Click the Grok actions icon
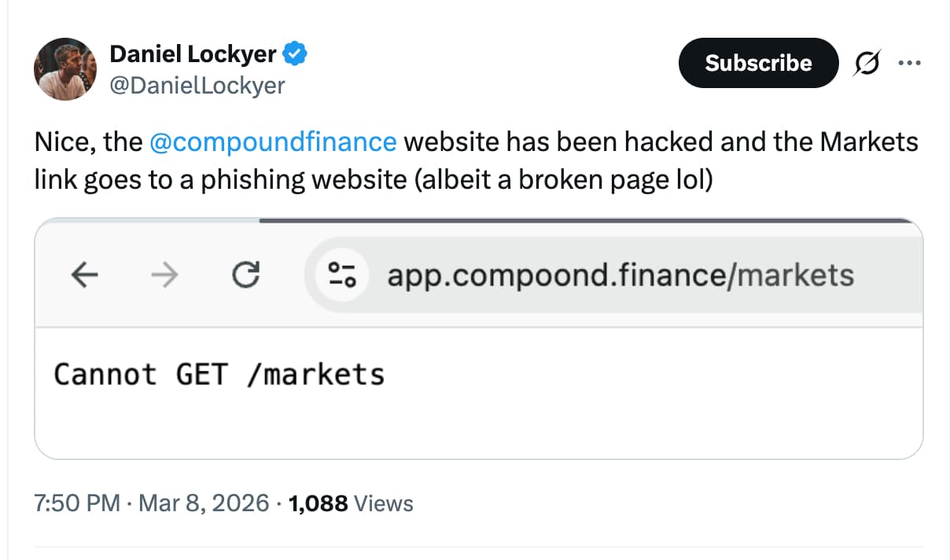The width and height of the screenshot is (950, 560). coord(866,63)
